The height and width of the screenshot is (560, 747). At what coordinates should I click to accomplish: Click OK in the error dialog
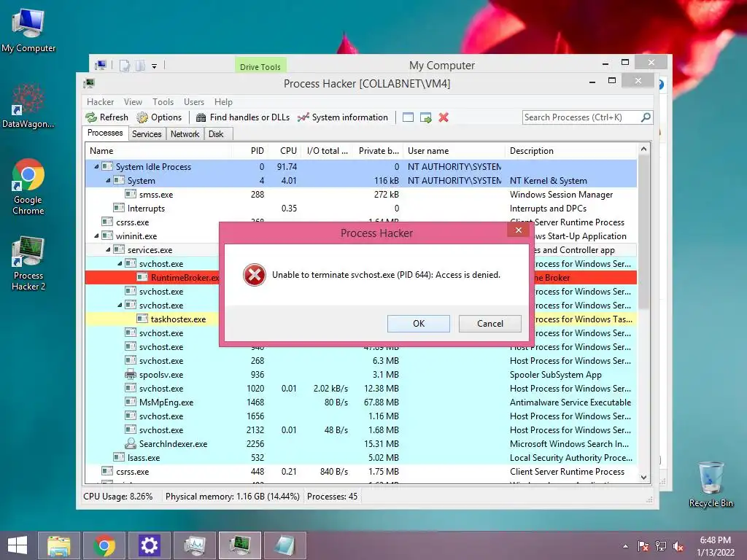(418, 323)
